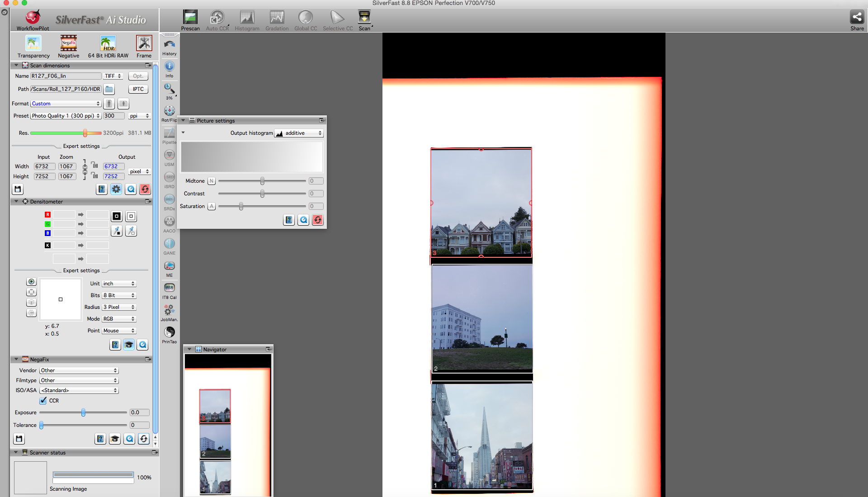Screen dimensions: 868x497
Task: Select Negative film type icon
Action: [x=69, y=47]
